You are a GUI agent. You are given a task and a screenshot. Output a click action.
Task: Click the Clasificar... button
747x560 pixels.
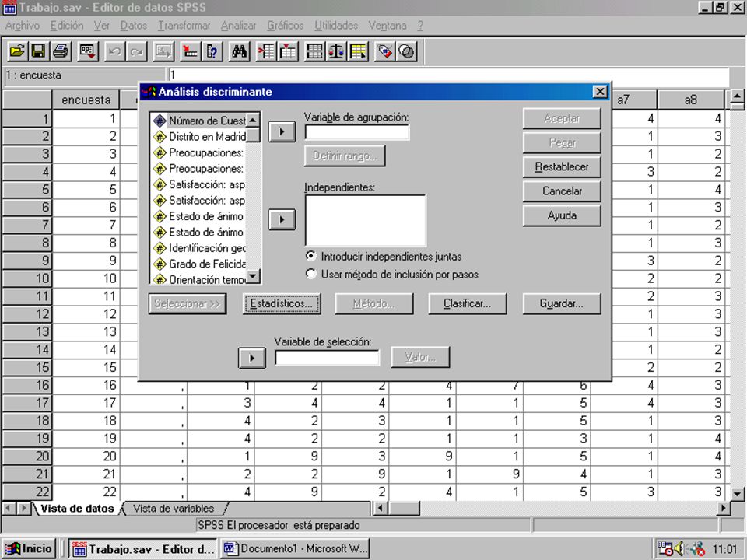point(467,303)
